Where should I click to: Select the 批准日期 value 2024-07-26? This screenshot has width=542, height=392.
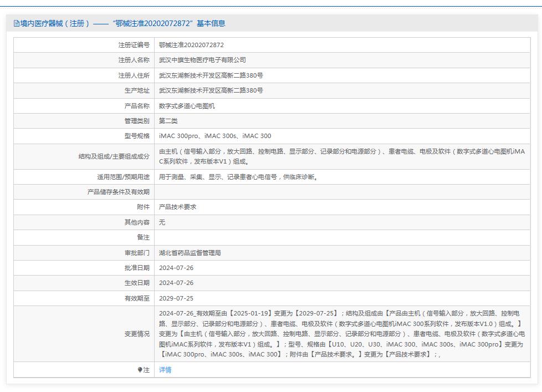[x=175, y=267]
